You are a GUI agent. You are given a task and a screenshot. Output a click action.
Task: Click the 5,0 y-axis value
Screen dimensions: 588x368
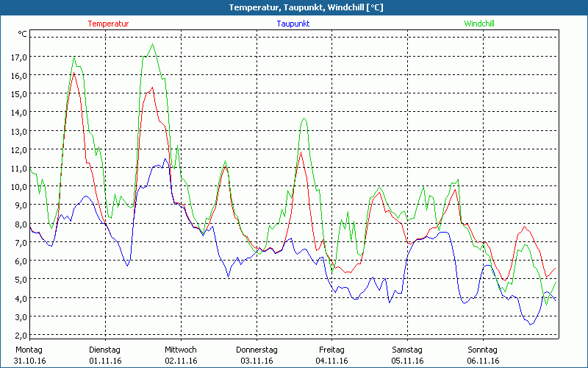(x=19, y=280)
